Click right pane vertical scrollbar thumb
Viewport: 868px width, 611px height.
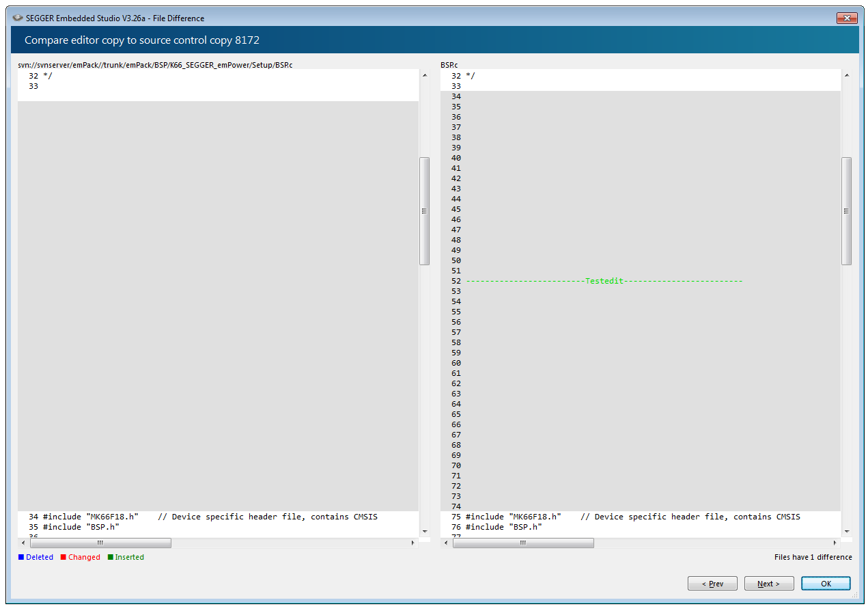(847, 211)
